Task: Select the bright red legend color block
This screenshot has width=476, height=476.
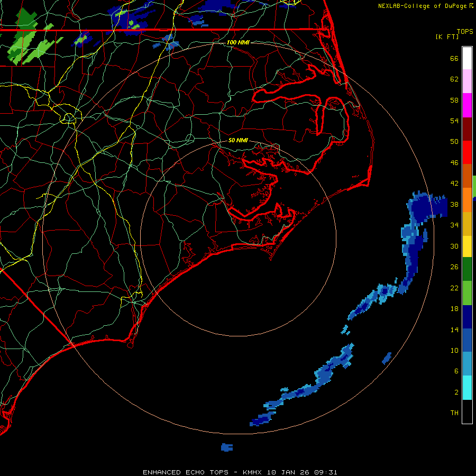Action: [467, 152]
